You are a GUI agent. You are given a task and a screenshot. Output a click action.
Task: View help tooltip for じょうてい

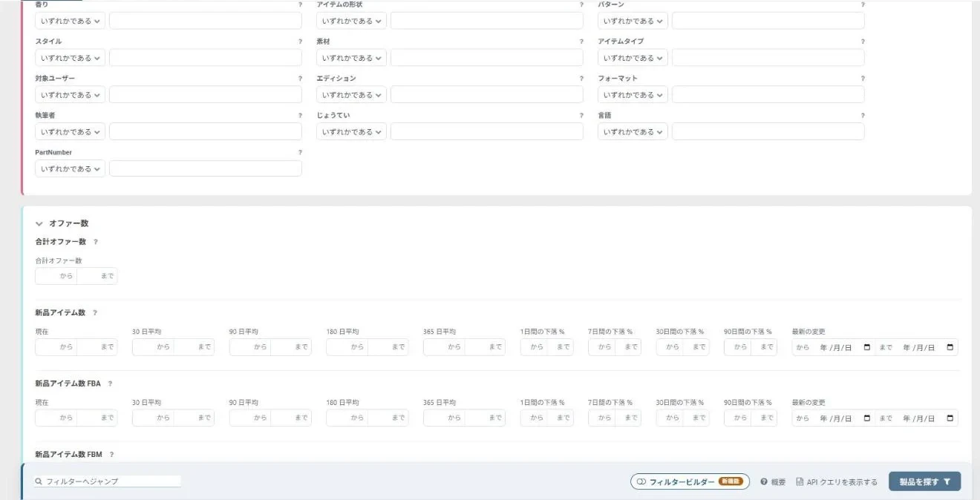[x=581, y=116]
